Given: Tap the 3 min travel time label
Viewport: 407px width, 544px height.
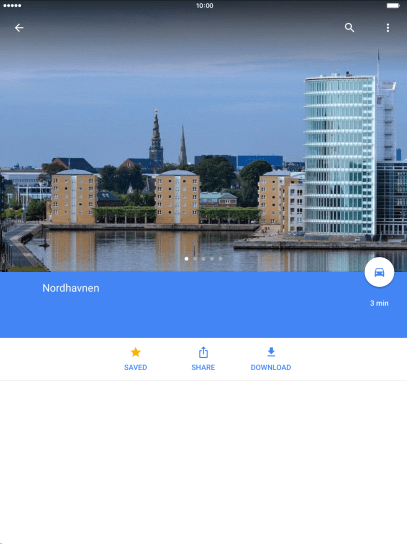Looking at the screenshot, I should point(379,303).
